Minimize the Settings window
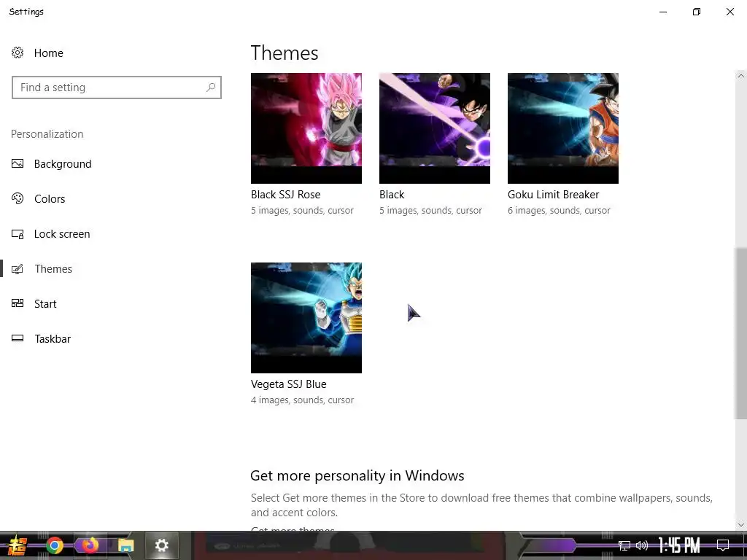Viewport: 747px width, 560px height. pos(663,12)
